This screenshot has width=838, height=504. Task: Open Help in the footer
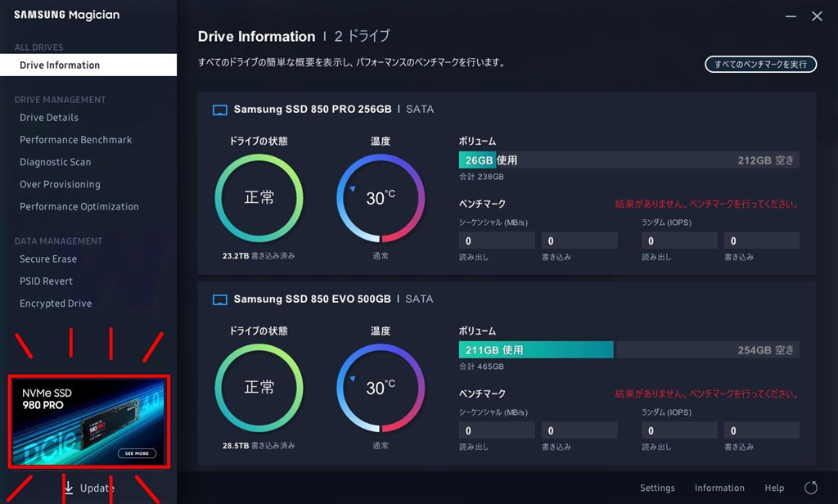click(774, 488)
